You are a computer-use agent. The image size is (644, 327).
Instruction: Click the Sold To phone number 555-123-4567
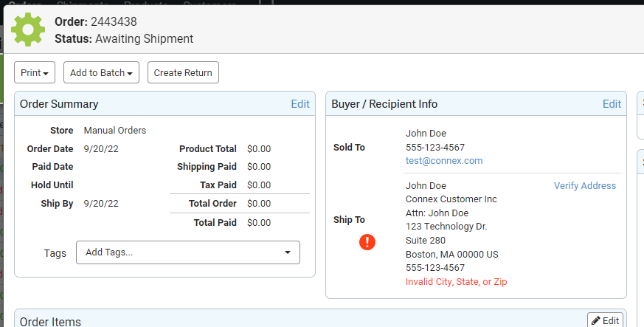(x=435, y=147)
